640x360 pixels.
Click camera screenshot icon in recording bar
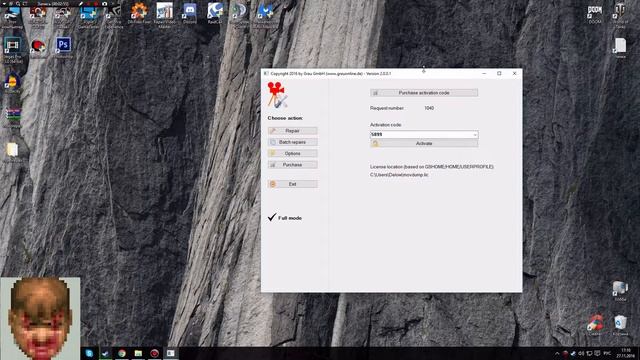pos(104,4)
